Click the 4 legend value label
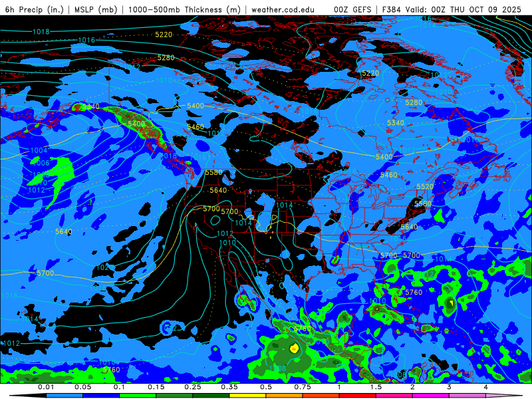532x399 pixels. pos(485,387)
